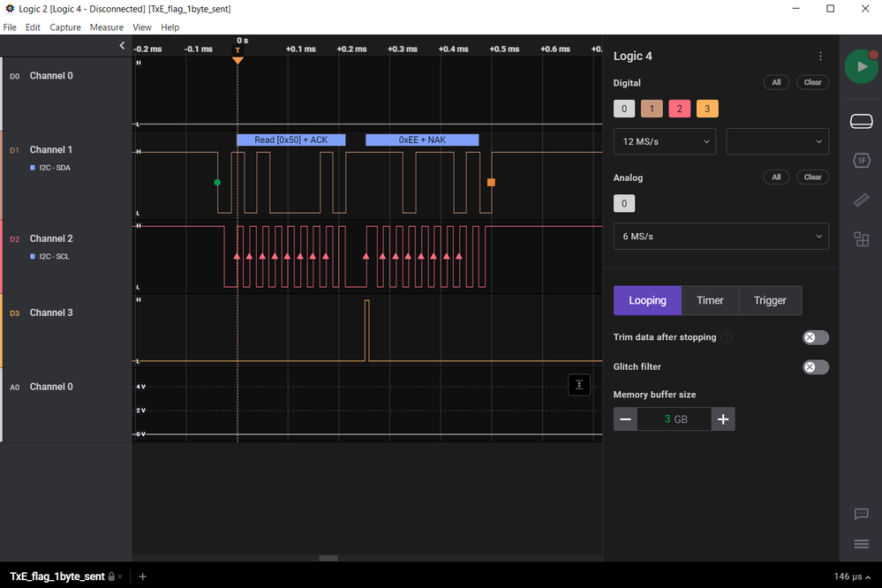
Task: Open Logic 4 device three-dot options
Action: tap(820, 57)
